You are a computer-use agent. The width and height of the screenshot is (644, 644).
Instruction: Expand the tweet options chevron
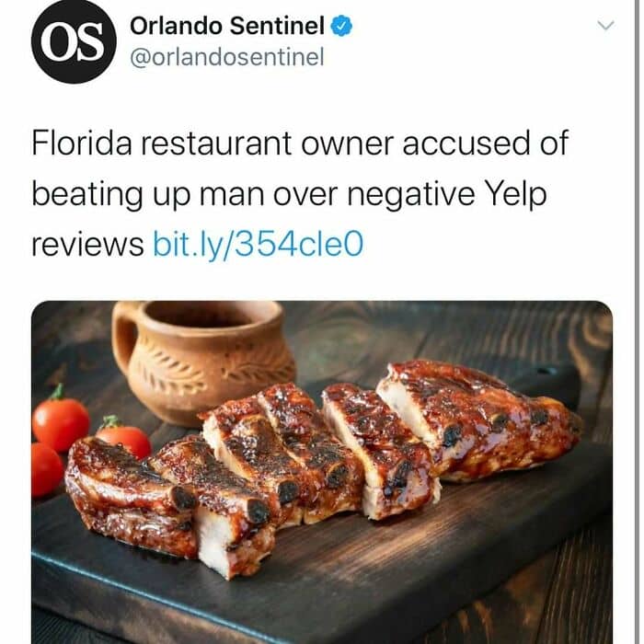(604, 26)
